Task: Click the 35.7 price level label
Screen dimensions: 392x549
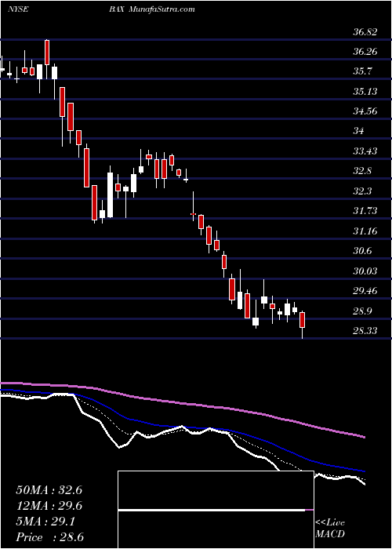Action: tap(362, 72)
